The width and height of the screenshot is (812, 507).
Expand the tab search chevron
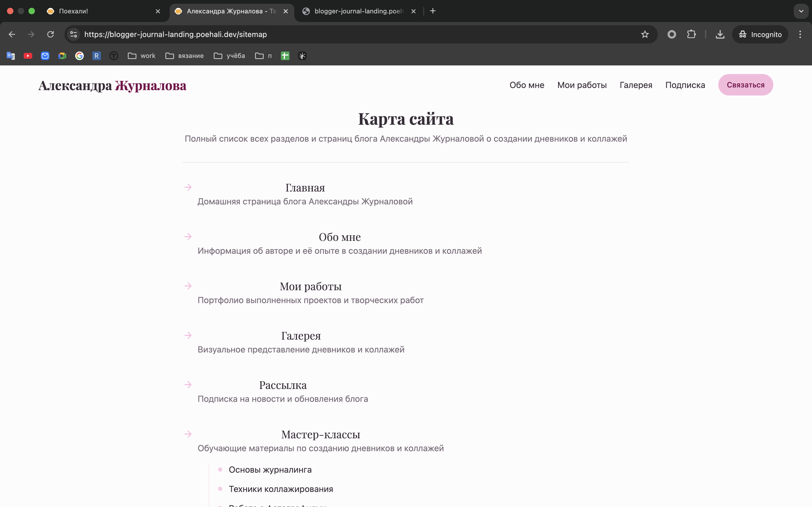tap(801, 11)
